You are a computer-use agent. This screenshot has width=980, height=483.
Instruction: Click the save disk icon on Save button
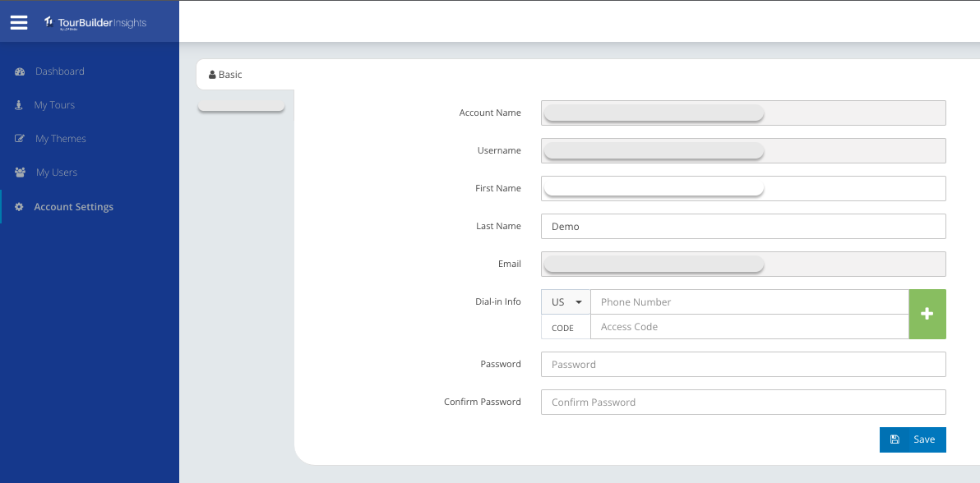pos(894,439)
